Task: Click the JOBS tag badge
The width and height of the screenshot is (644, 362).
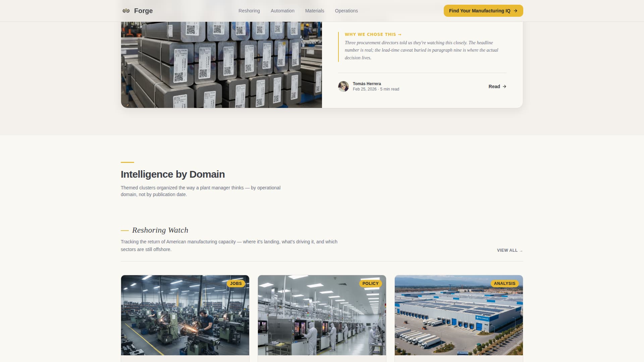Action: [x=236, y=284]
